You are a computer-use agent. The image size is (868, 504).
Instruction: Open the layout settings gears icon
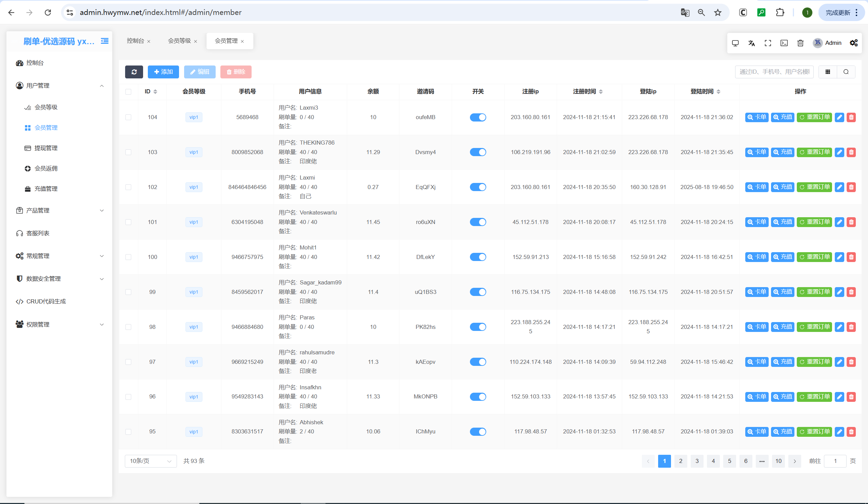pyautogui.click(x=854, y=43)
